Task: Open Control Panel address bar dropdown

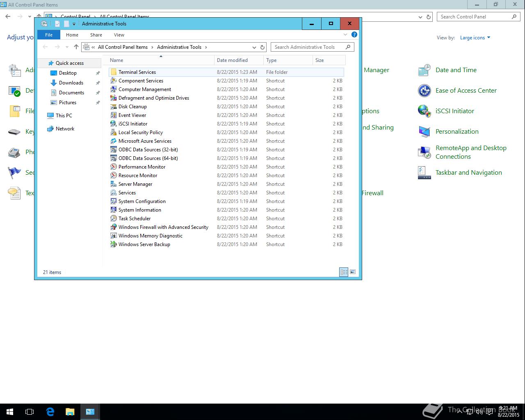Action: pos(420,17)
